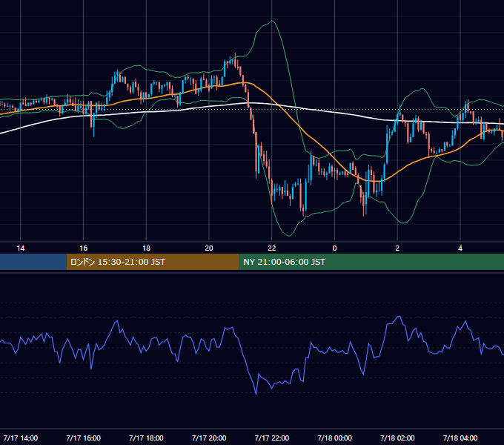Click the 16 hour label on chart axis

click(84, 248)
